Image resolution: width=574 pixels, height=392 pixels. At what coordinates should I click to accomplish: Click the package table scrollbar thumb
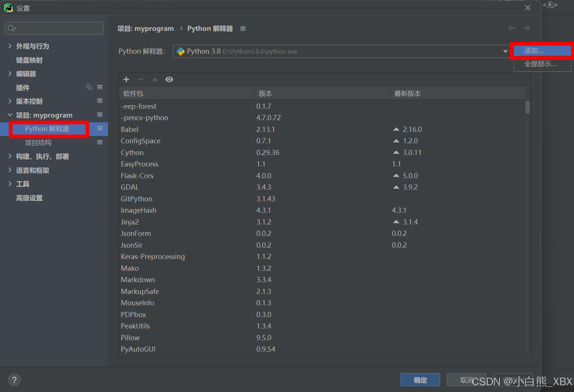(528, 107)
